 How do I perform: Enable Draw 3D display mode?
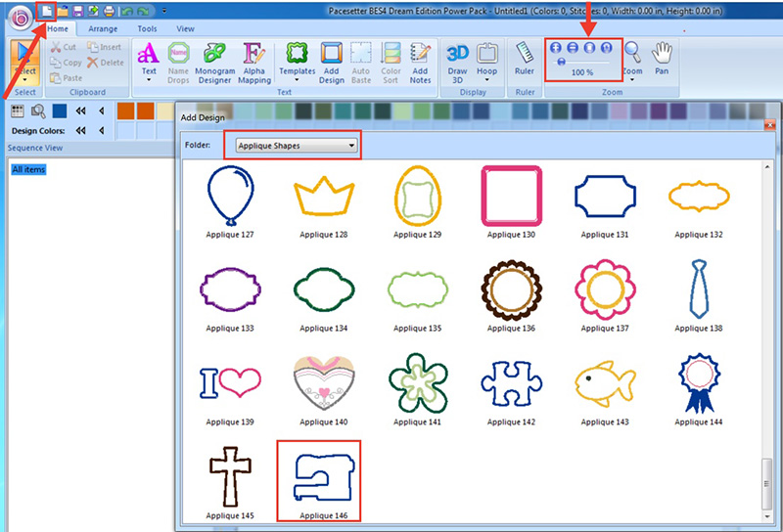457,59
